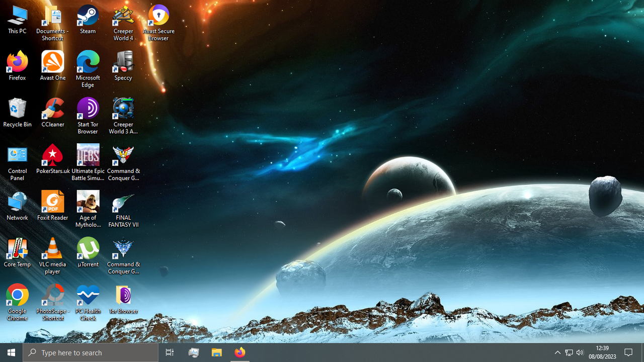Screen dimensions: 644x362
Task: Select the Tor Browser folder icon
Action: tap(123, 300)
